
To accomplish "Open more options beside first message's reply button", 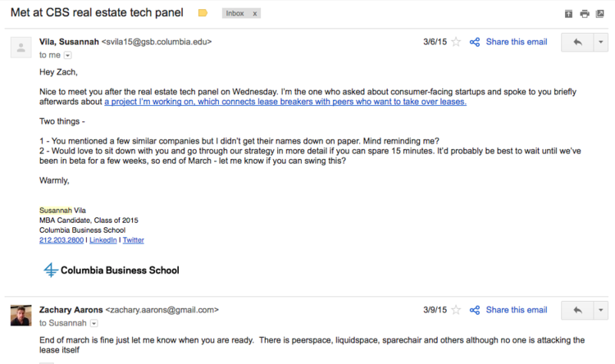I will point(601,43).
